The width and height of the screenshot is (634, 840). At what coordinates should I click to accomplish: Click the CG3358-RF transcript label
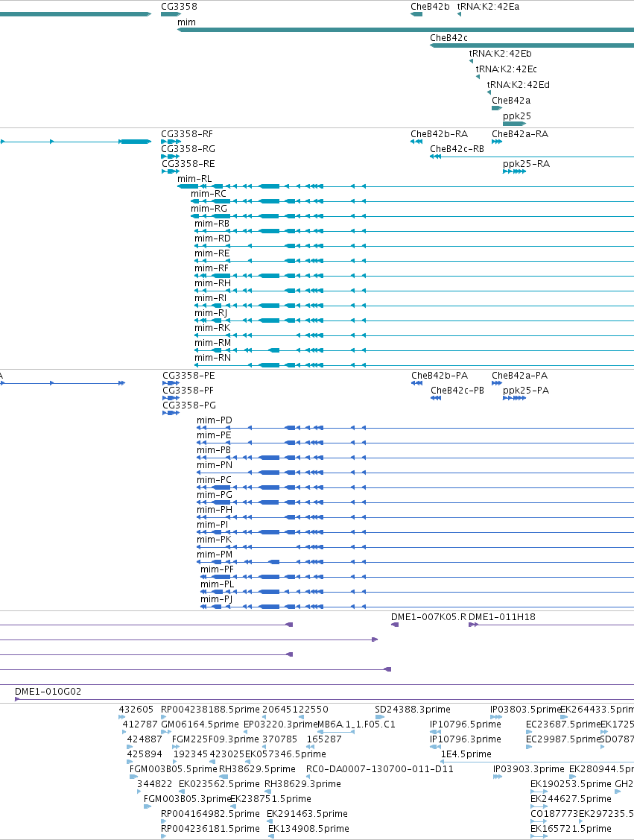coord(186,134)
